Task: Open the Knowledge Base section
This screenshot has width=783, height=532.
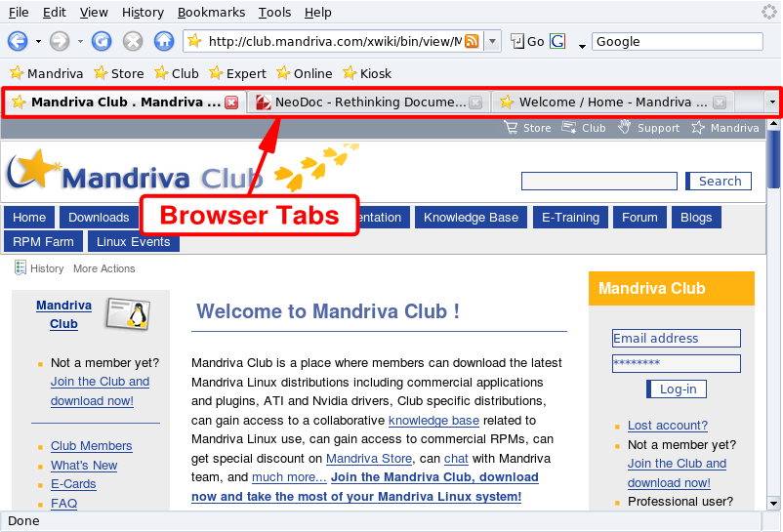Action: [x=471, y=218]
